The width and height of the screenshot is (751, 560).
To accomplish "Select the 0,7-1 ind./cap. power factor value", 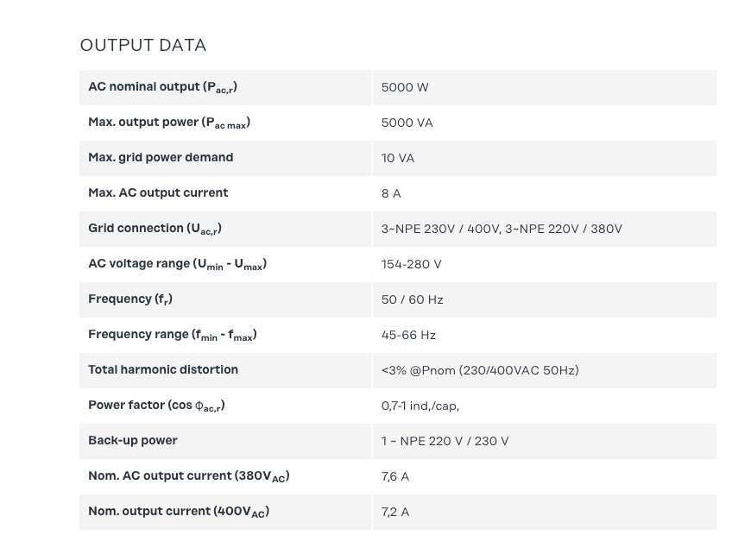I will point(420,406).
